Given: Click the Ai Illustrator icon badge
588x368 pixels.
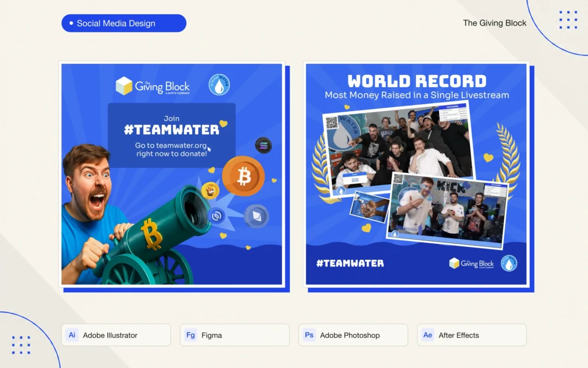Looking at the screenshot, I should pyautogui.click(x=72, y=335).
